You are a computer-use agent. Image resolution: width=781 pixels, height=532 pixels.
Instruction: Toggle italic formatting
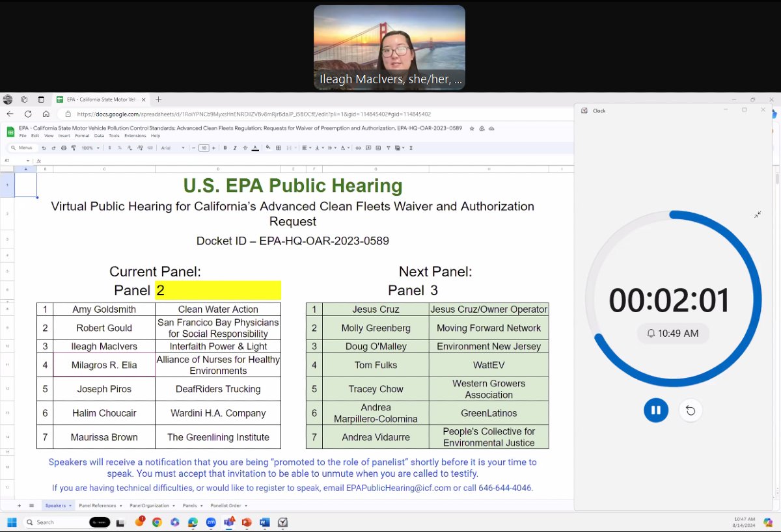coord(235,148)
